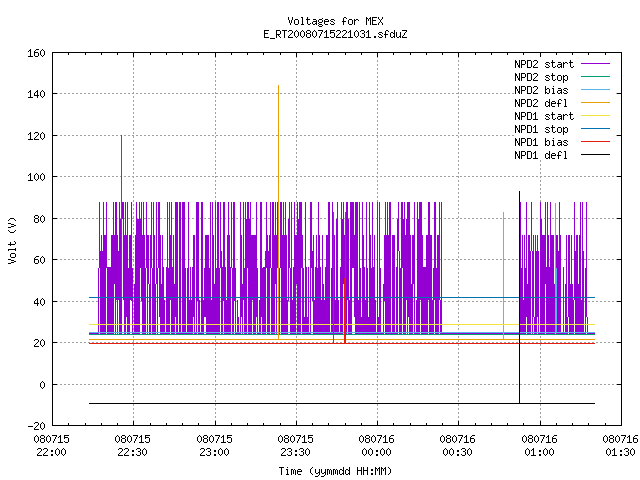Click the "NPD1 stop" legend label

(541, 129)
